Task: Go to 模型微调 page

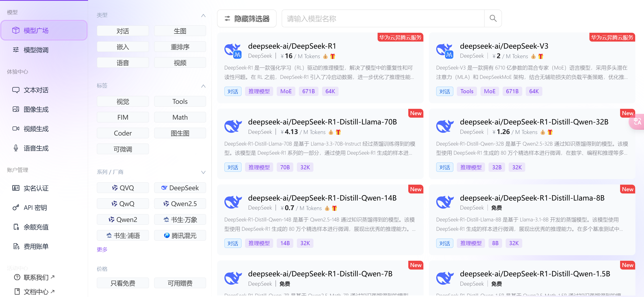Action: click(44, 50)
